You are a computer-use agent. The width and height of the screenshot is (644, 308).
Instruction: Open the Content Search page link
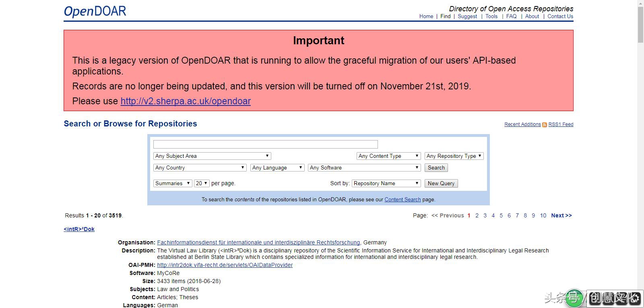pos(402,199)
